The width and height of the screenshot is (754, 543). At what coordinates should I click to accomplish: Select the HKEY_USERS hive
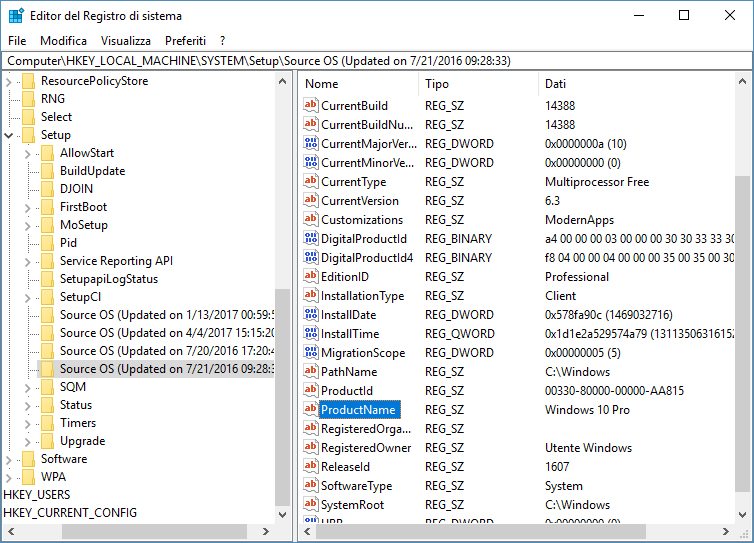tap(36, 495)
